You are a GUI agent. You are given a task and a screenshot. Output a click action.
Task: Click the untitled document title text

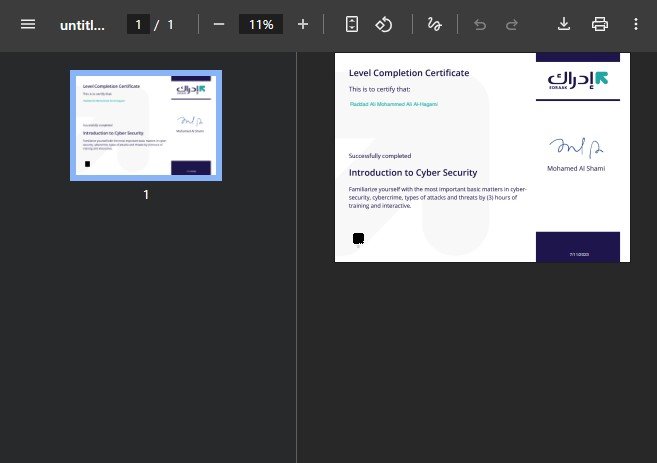82,24
